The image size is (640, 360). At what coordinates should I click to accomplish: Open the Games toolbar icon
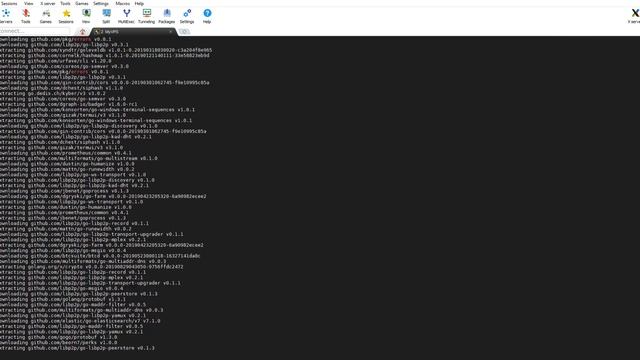(x=46, y=16)
